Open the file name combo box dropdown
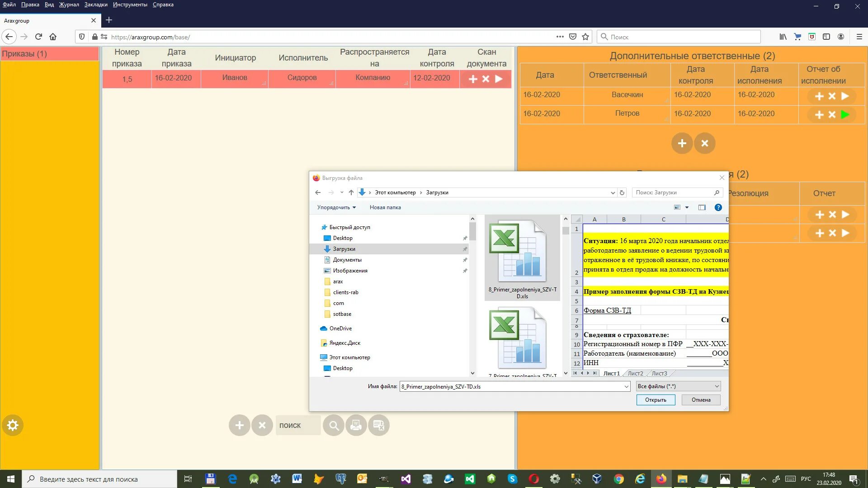This screenshot has height=488, width=868. pyautogui.click(x=626, y=387)
